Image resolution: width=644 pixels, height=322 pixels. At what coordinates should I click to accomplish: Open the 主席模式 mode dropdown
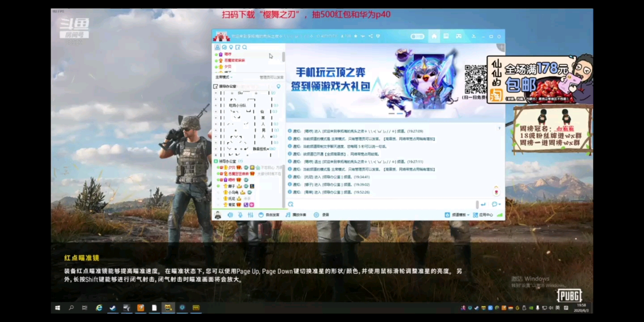tap(224, 77)
